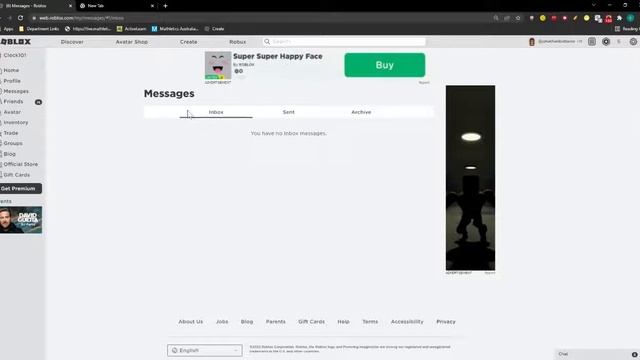Close the Messages - Roblox browser tab
640x360 pixels.
[x=70, y=6]
